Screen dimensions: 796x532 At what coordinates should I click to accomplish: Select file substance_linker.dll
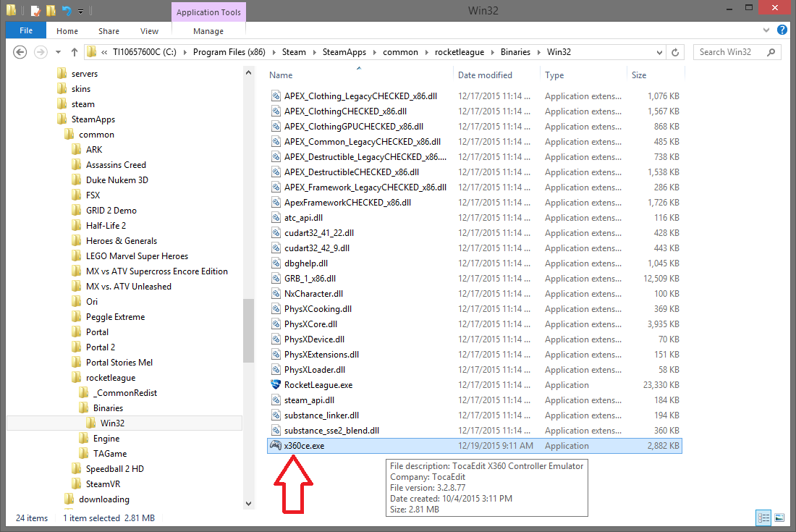(321, 415)
